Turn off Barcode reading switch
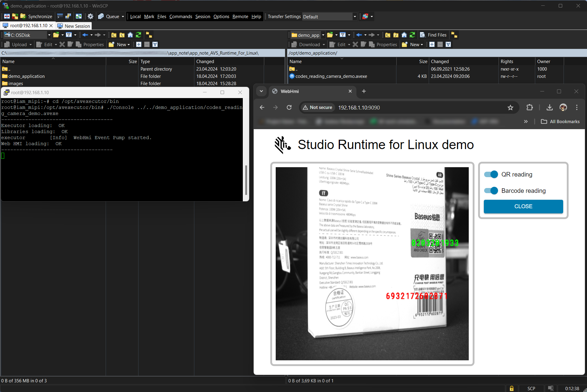The width and height of the screenshot is (587, 392). point(491,191)
